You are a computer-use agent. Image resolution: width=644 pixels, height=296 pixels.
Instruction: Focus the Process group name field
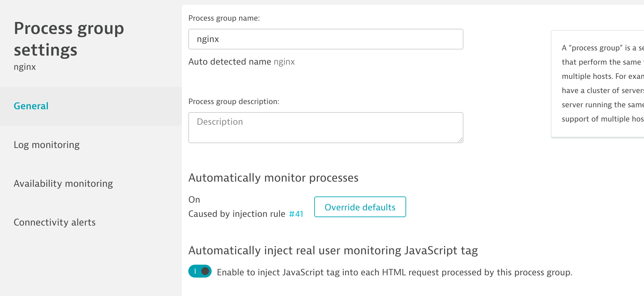coord(326,39)
